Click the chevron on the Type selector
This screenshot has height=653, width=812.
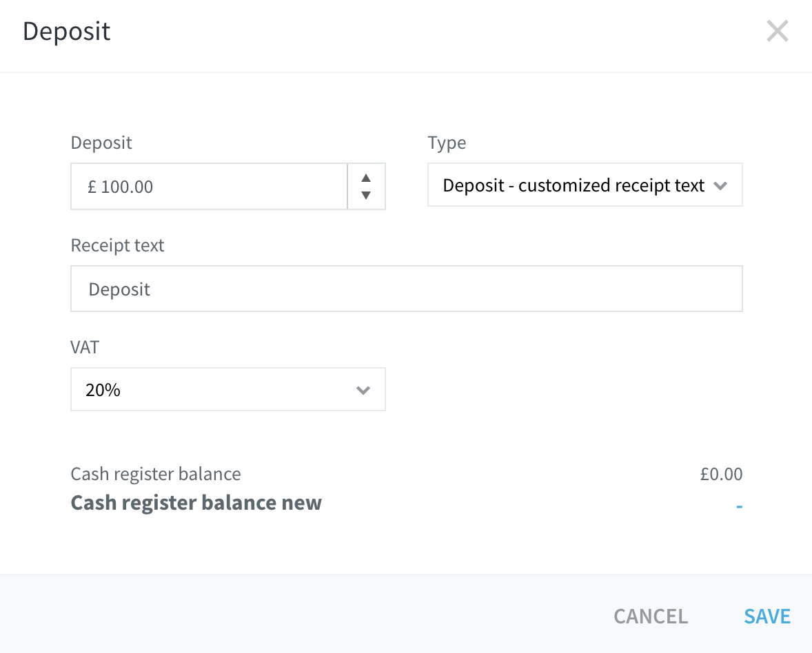pos(722,185)
